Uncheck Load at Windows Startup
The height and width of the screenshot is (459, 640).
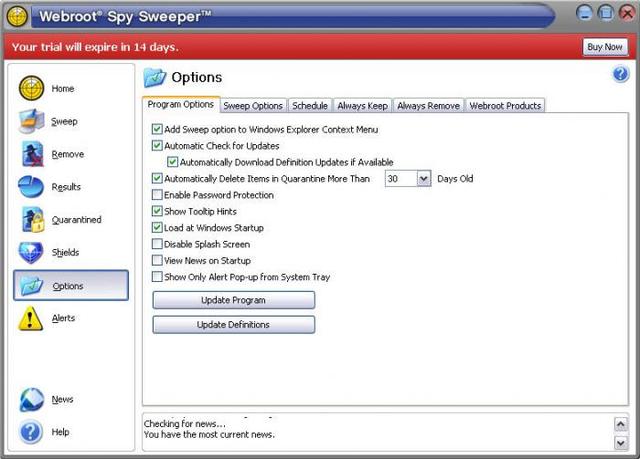[157, 227]
